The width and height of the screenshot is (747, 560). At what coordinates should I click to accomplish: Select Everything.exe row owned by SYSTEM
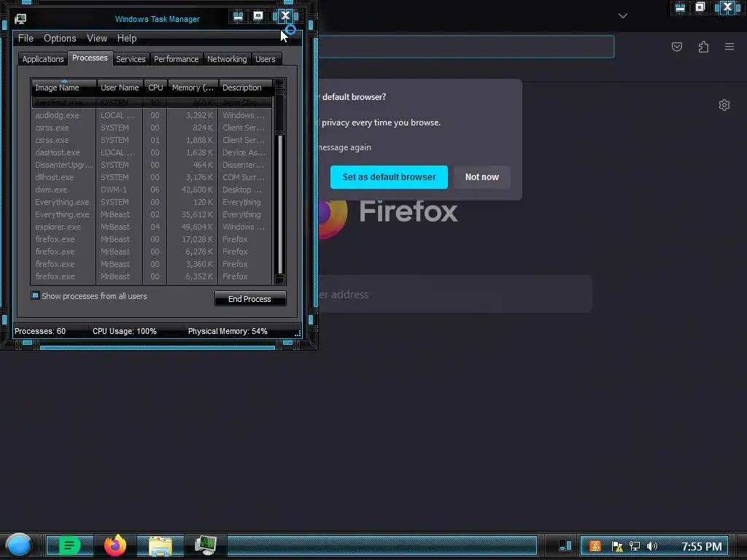(152, 202)
